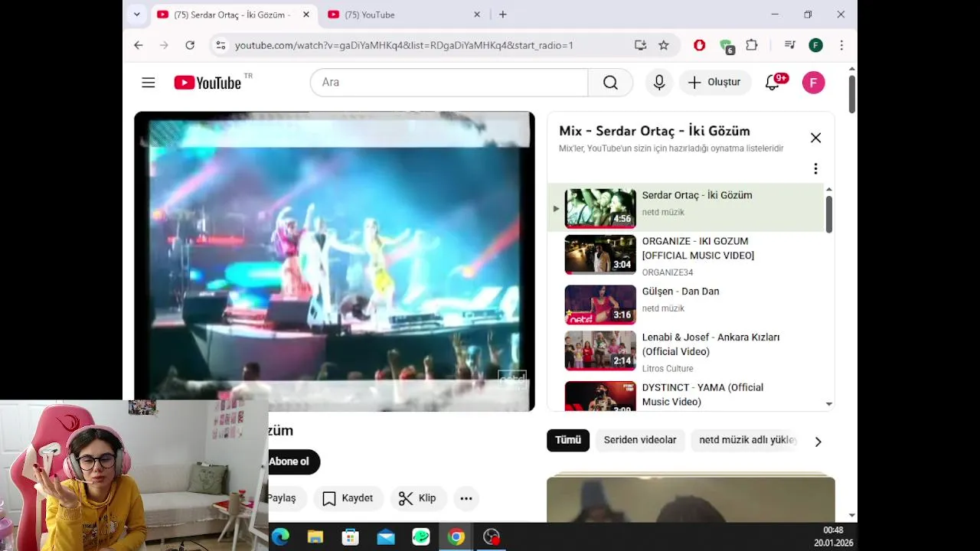
Task: Close the Mix playlist panel
Action: pyautogui.click(x=815, y=138)
